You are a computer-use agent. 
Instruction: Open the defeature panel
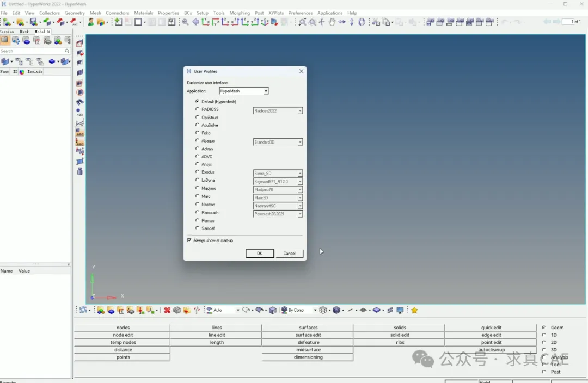pyautogui.click(x=308, y=342)
